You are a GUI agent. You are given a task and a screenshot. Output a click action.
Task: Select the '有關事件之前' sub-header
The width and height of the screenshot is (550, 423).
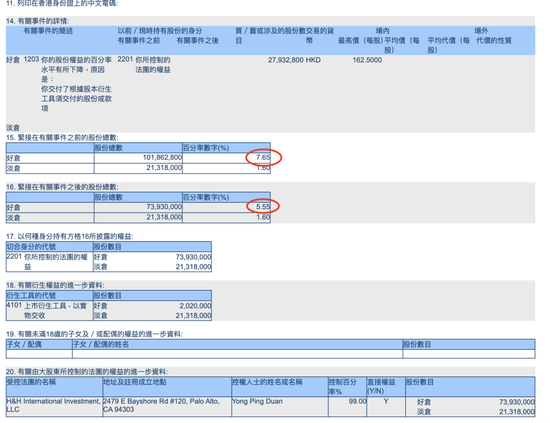[139, 41]
